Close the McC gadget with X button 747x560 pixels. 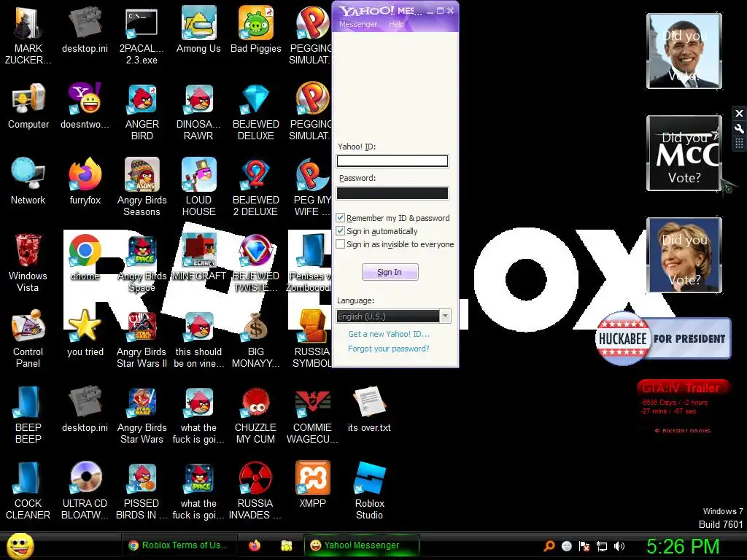[739, 113]
